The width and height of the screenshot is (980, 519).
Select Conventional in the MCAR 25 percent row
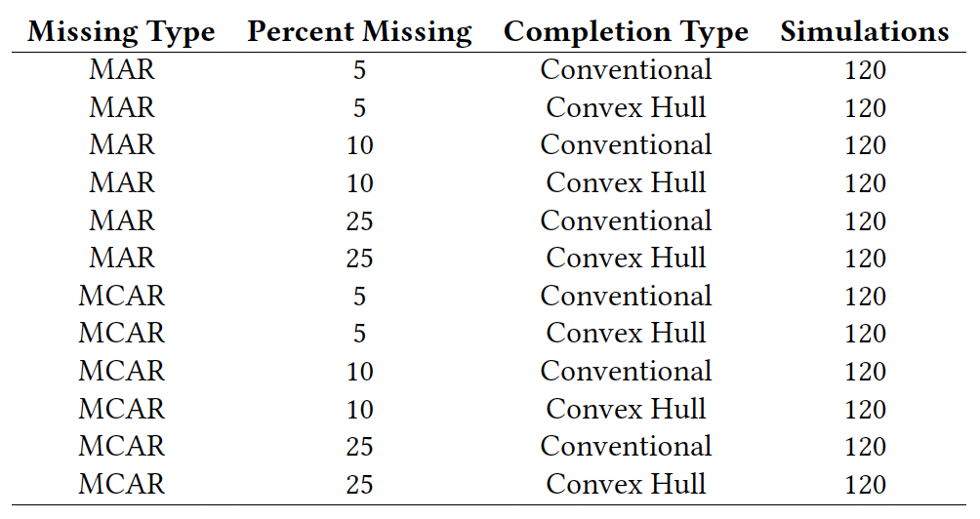click(626, 446)
